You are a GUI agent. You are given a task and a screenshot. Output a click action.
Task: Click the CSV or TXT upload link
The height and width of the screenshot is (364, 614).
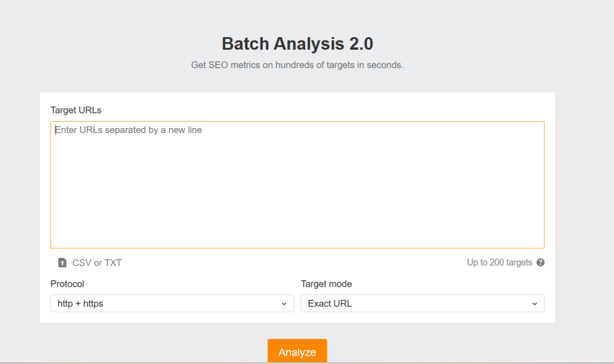pyautogui.click(x=97, y=263)
